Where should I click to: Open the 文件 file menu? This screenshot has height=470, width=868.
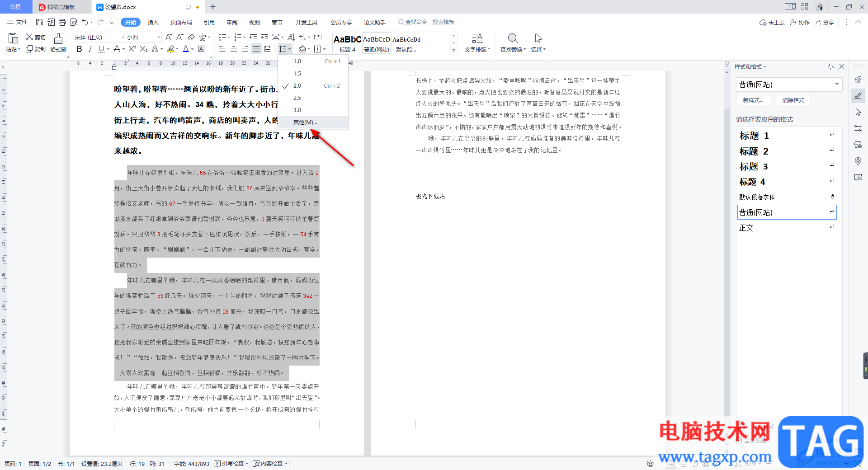17,22
